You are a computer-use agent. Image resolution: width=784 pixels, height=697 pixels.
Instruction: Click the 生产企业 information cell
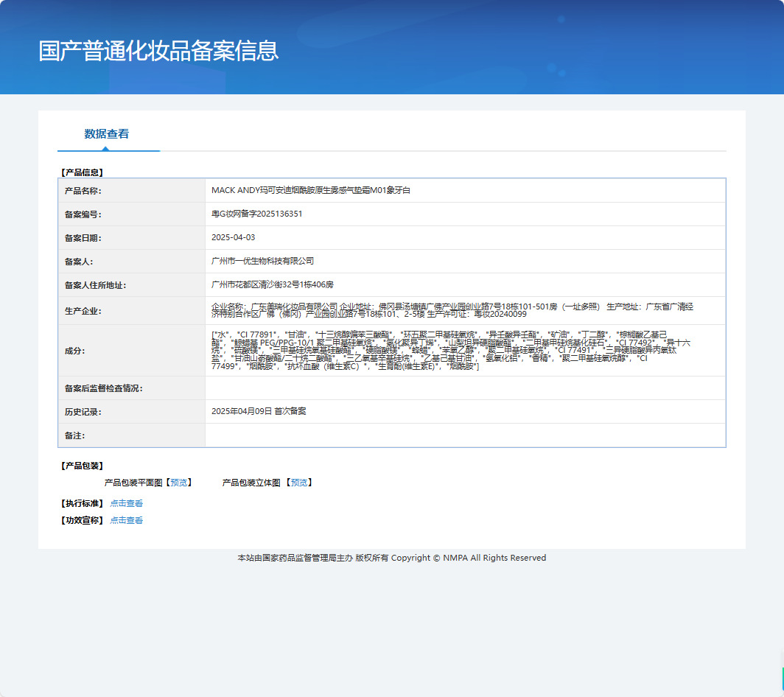(x=464, y=310)
